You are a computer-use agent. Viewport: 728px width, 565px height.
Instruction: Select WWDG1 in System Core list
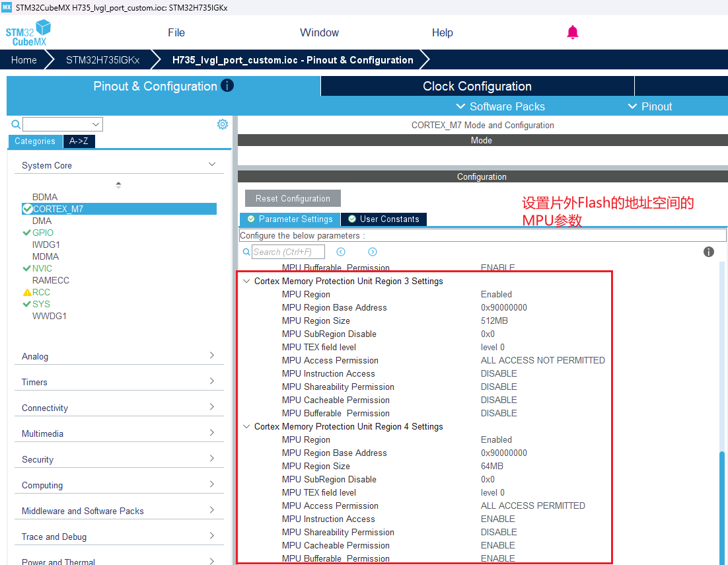coord(49,316)
